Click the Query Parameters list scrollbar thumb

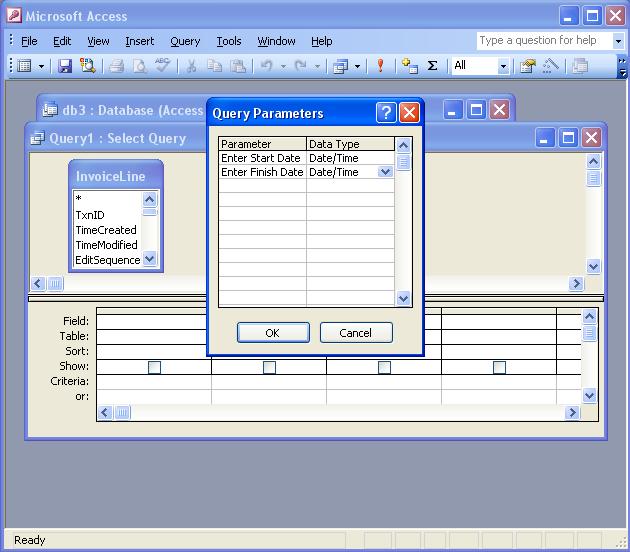[403, 162]
